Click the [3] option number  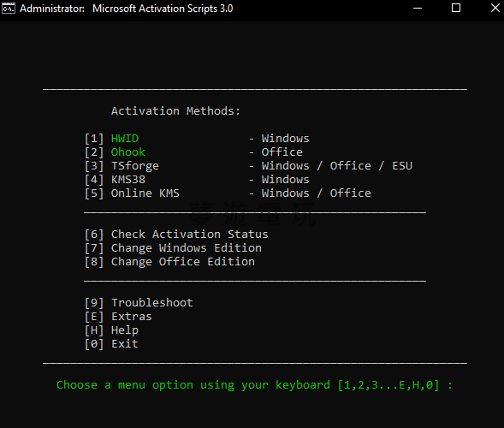94,166
